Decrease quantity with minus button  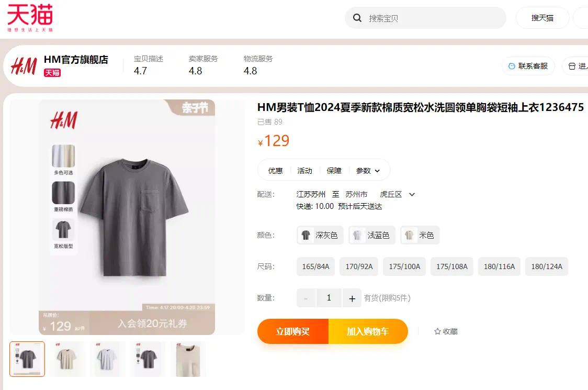click(x=306, y=298)
